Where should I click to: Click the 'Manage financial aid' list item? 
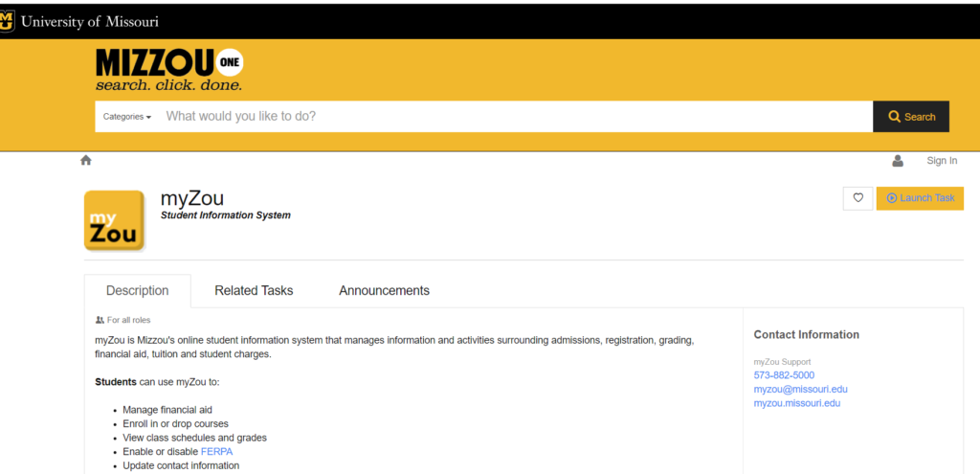[167, 410]
